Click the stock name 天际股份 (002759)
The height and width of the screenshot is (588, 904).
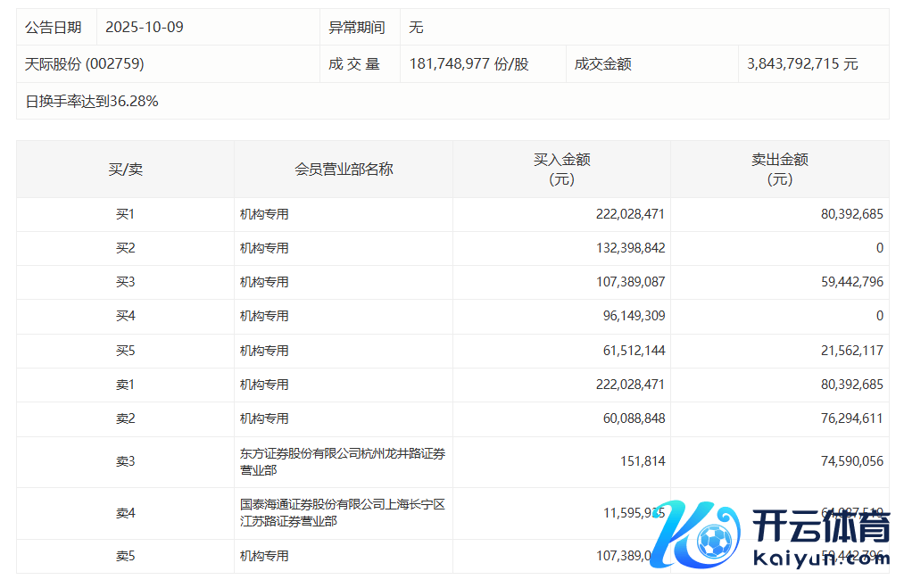click(x=85, y=64)
